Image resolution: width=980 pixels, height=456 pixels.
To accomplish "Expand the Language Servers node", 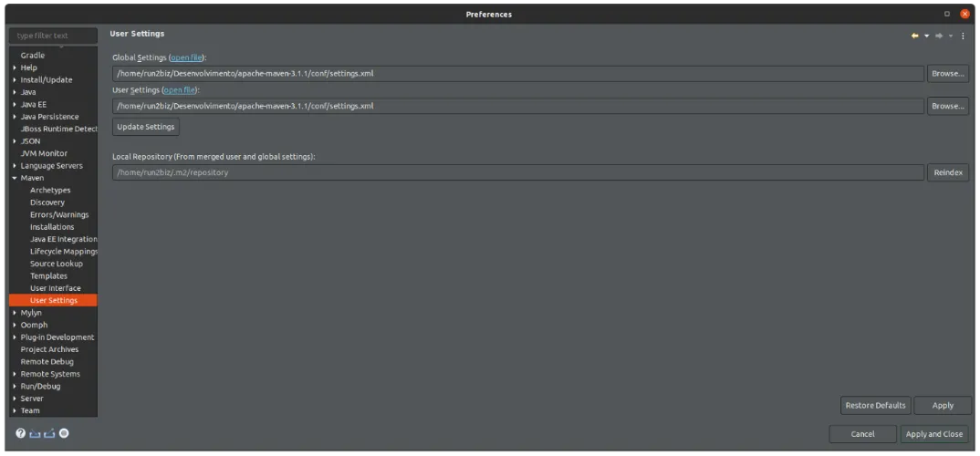I will tap(15, 166).
